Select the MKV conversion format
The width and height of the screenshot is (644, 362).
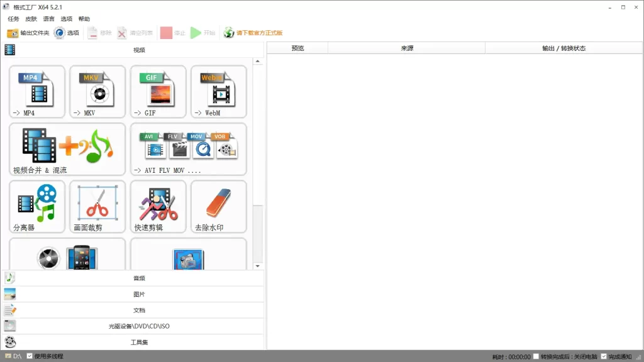click(x=97, y=92)
